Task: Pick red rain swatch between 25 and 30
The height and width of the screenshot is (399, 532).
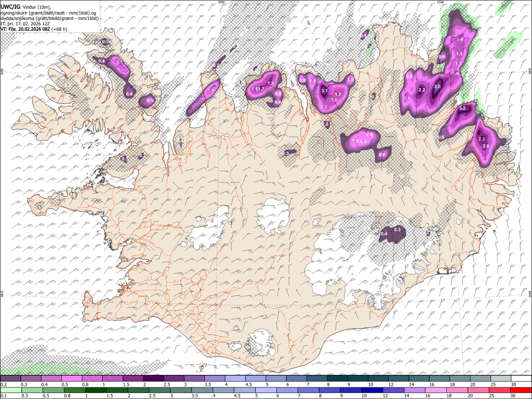Action: tap(500, 390)
